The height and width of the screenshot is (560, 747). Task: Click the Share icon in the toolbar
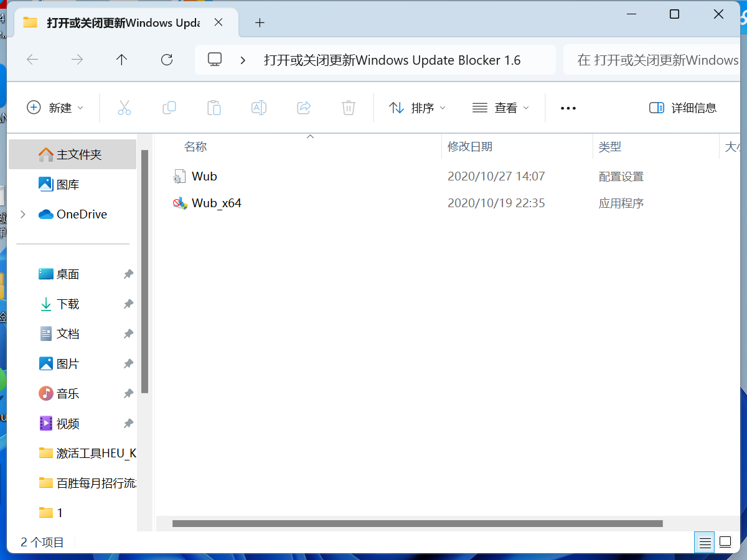click(x=304, y=107)
